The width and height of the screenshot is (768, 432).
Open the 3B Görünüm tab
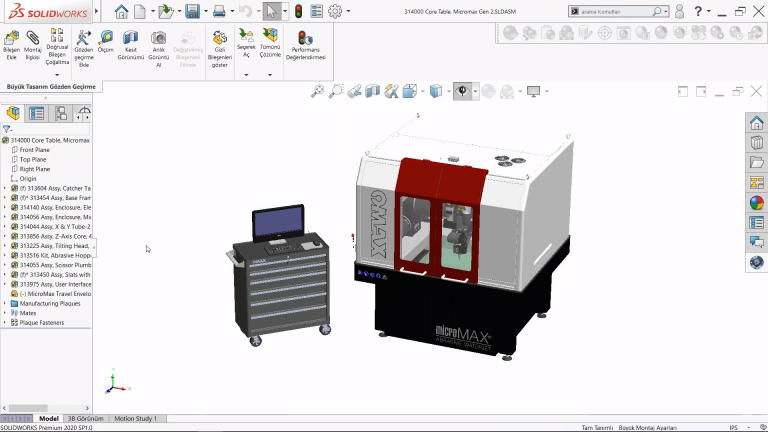pyautogui.click(x=86, y=418)
